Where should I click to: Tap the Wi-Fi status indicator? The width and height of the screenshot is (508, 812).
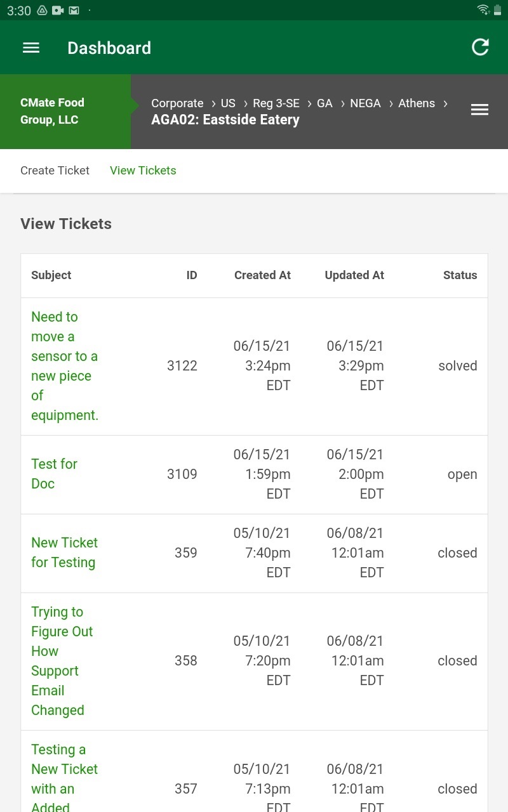point(483,10)
